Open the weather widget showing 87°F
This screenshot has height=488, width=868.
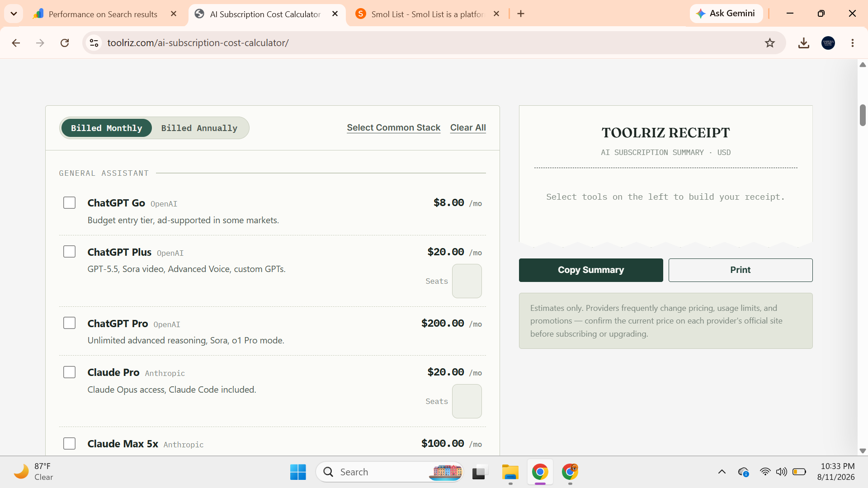[x=34, y=472]
